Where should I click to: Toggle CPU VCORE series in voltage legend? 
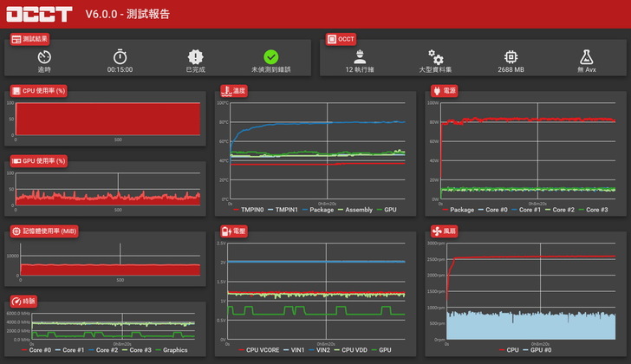point(259,350)
